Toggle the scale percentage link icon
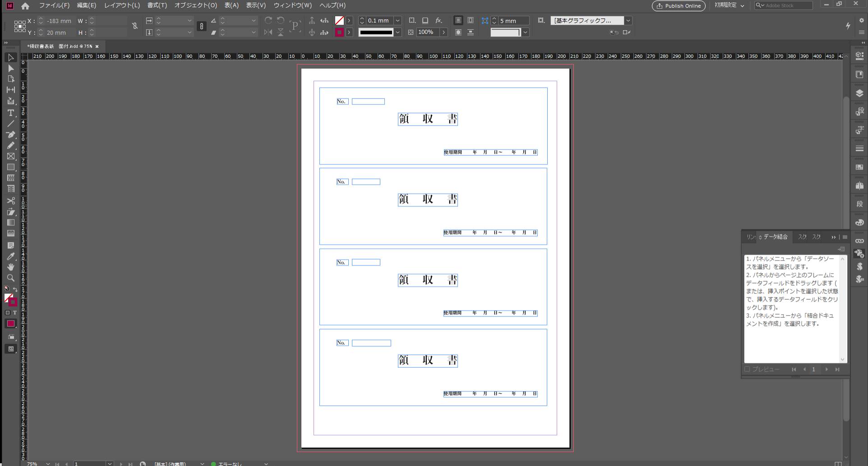 (x=202, y=26)
